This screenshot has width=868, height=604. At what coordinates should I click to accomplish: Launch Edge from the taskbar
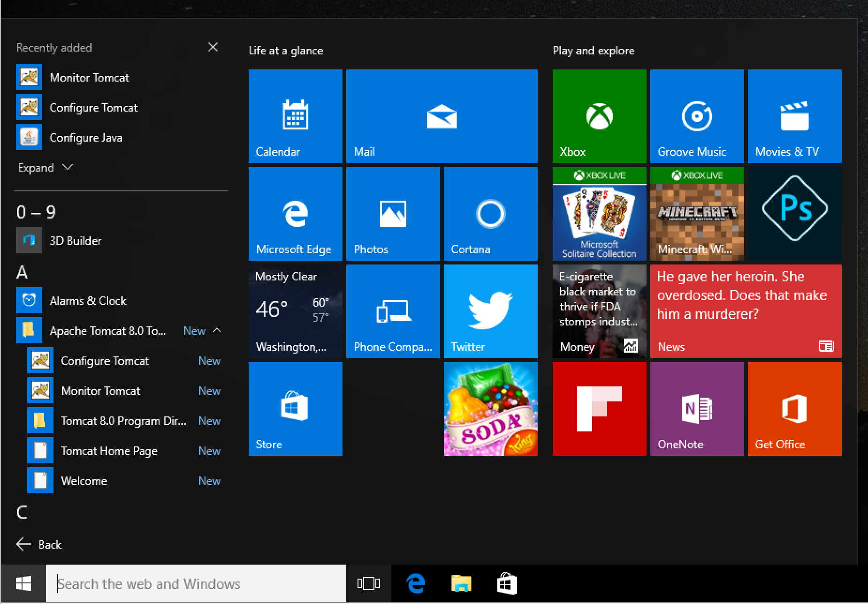pos(416,584)
